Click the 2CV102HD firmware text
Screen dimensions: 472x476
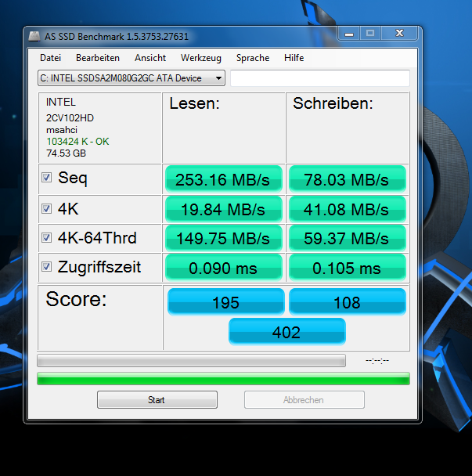coord(70,118)
